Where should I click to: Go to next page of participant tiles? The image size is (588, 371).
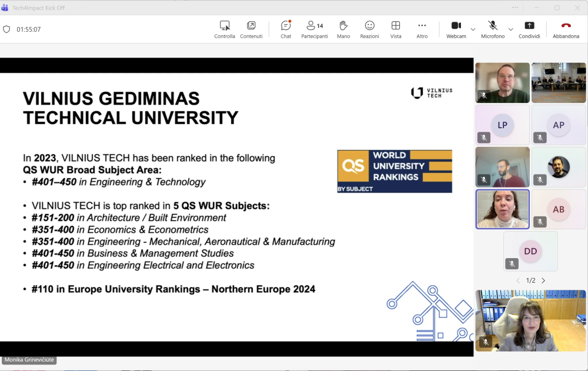pos(543,280)
